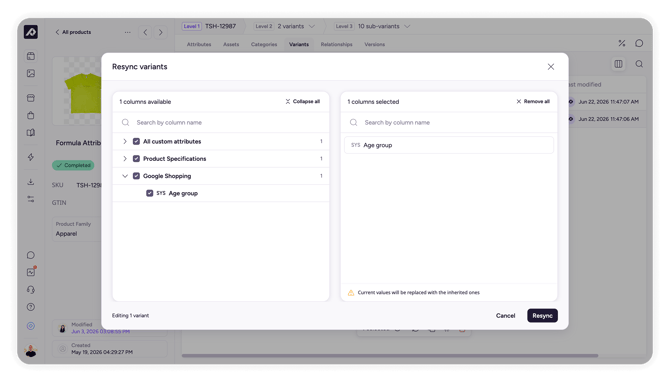The width and height of the screenshot is (670, 382).
Task: Click the search icon in background table toolbar
Action: (639, 64)
